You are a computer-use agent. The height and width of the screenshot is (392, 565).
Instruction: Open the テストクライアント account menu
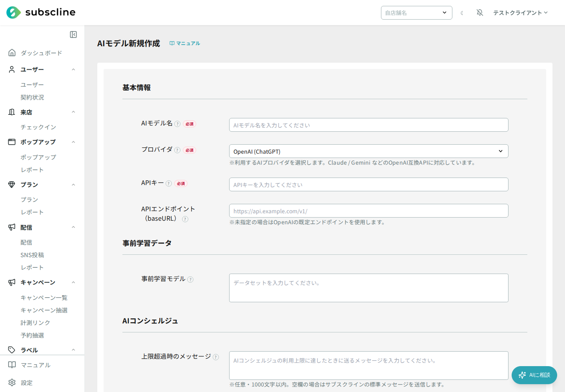click(520, 13)
